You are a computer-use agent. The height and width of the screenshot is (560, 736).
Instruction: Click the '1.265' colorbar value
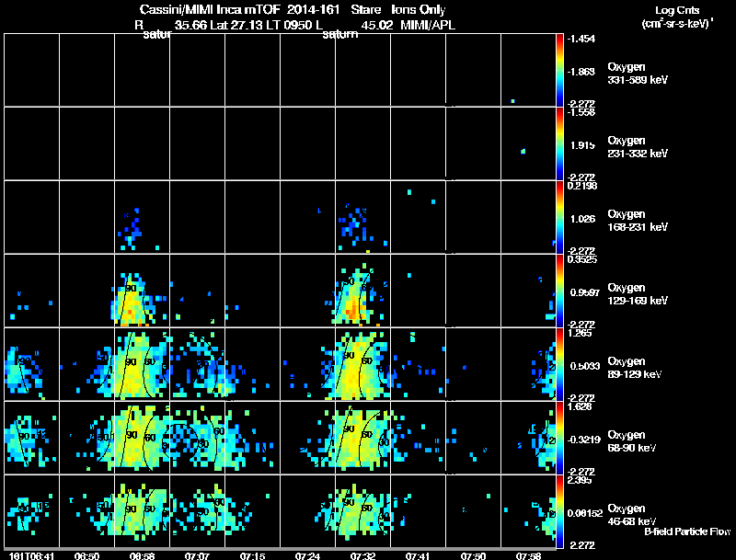pyautogui.click(x=580, y=333)
